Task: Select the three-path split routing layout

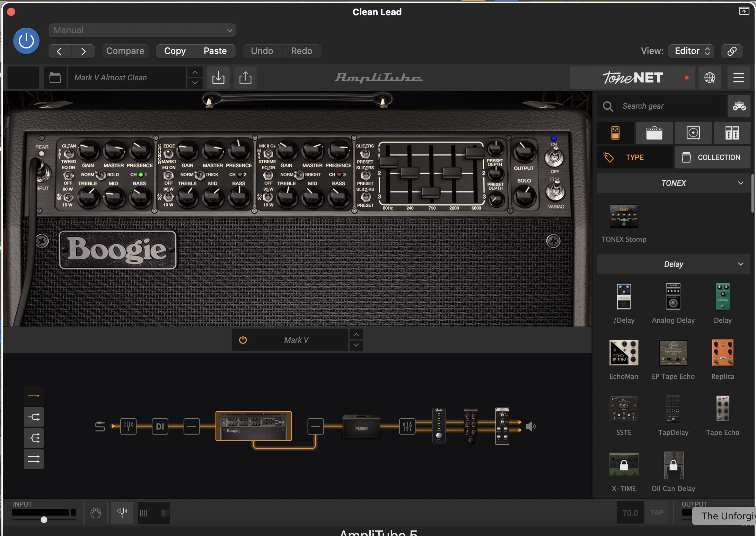Action: click(x=34, y=438)
